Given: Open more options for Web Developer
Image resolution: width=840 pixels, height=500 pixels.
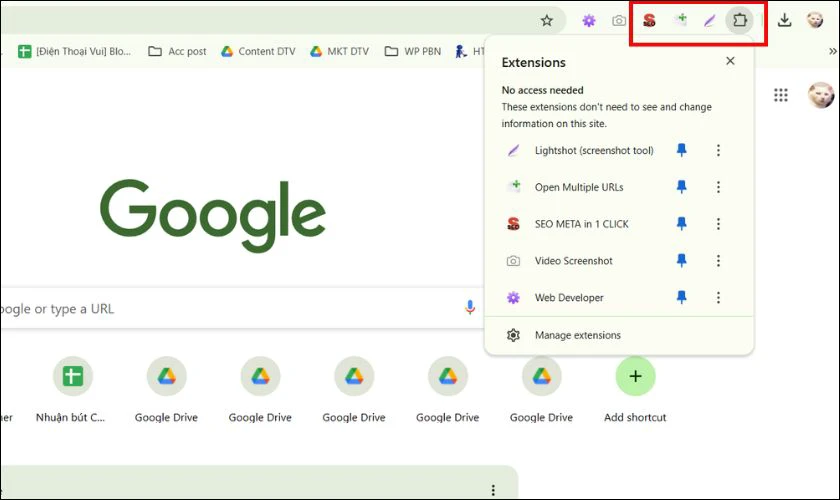Looking at the screenshot, I should coord(718,297).
